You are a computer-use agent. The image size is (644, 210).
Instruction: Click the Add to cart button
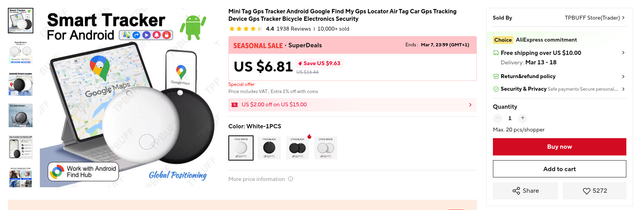(559, 169)
